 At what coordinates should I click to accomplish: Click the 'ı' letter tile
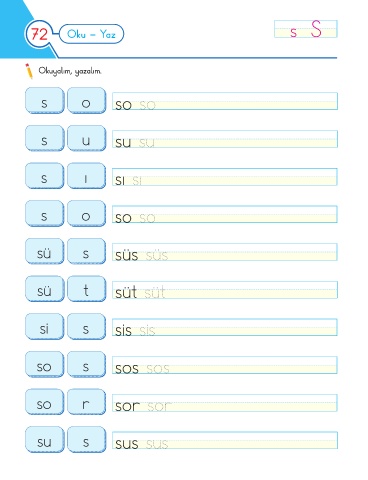pos(86,176)
